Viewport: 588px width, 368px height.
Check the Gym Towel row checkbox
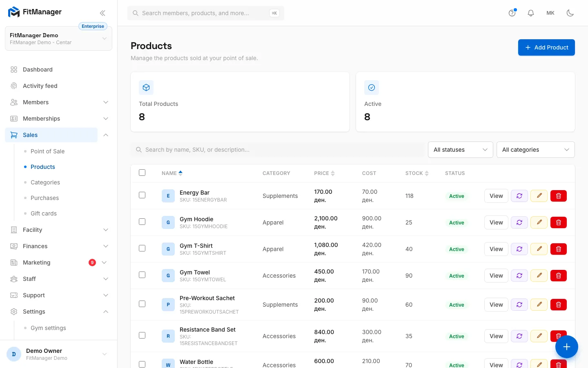click(142, 275)
